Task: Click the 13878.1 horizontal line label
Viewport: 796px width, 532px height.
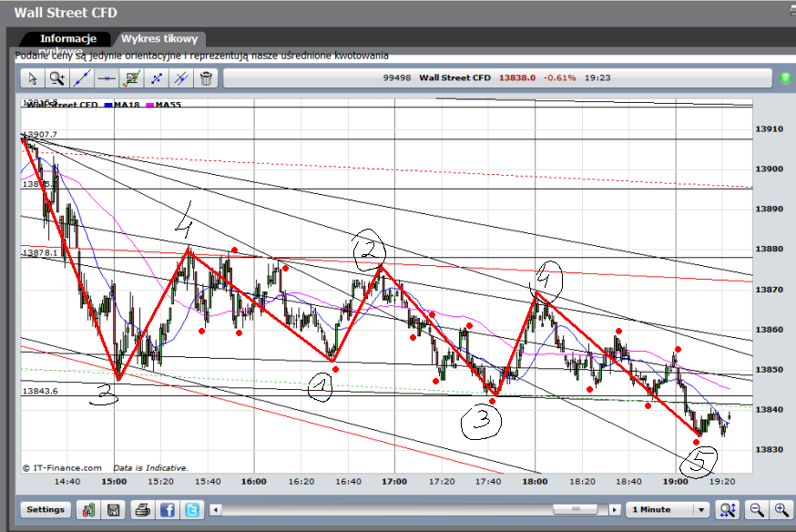Action: (x=40, y=253)
